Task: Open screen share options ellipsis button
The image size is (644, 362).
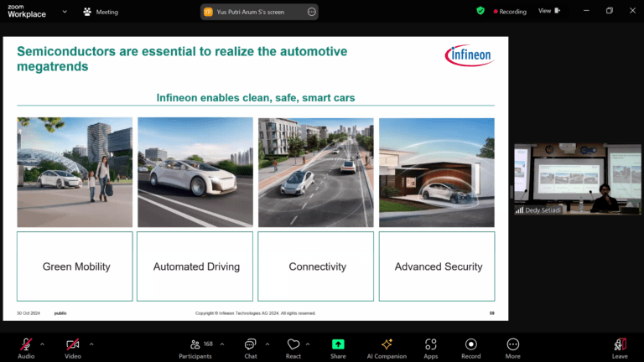Action: click(x=311, y=12)
